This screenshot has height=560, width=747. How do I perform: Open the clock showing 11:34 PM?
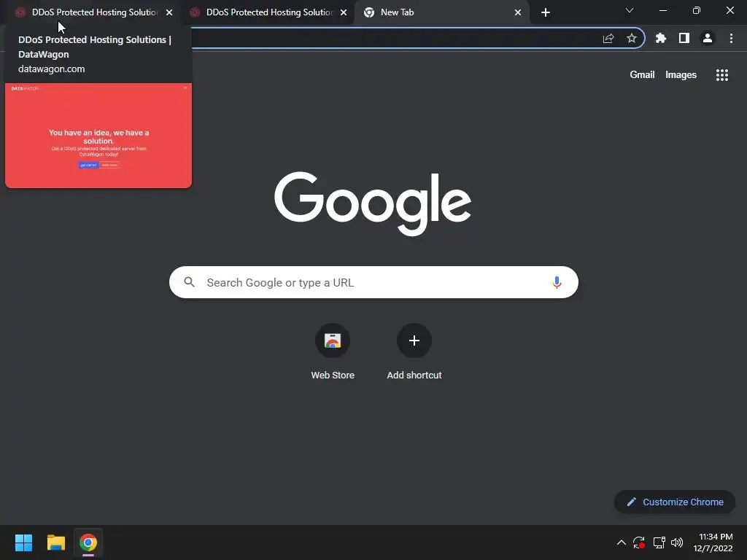click(713, 542)
